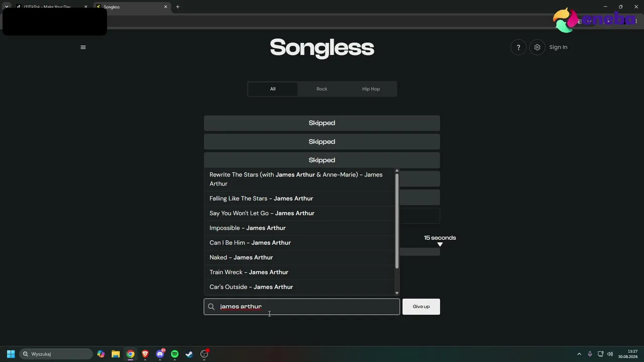Open the help question-mark icon
644x362 pixels.
pyautogui.click(x=518, y=47)
